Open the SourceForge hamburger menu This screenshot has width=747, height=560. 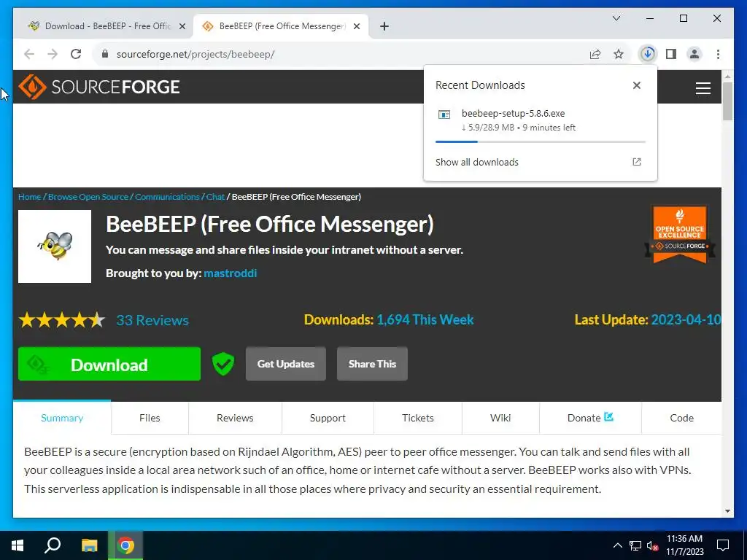click(x=703, y=88)
